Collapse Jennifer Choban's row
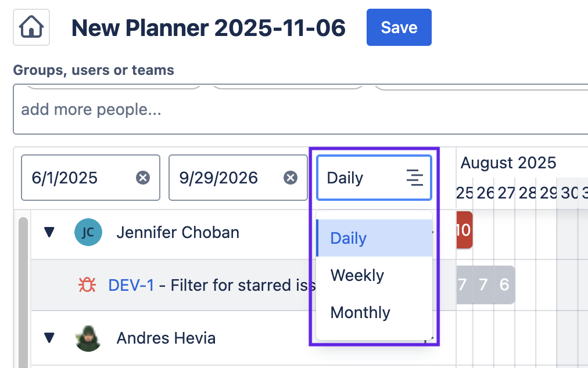Screen dimensions: 588x368 coord(49,233)
